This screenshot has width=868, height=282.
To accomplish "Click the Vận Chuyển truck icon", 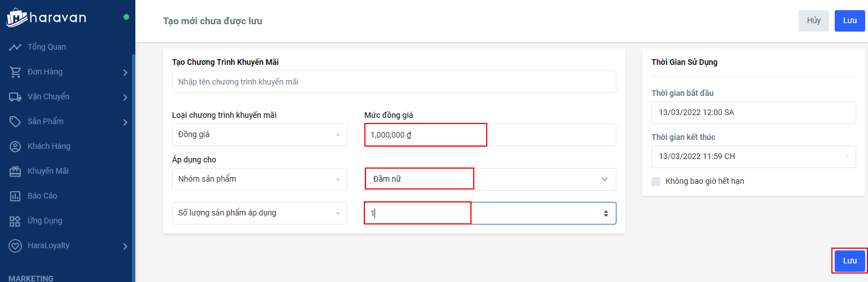I will [15, 96].
